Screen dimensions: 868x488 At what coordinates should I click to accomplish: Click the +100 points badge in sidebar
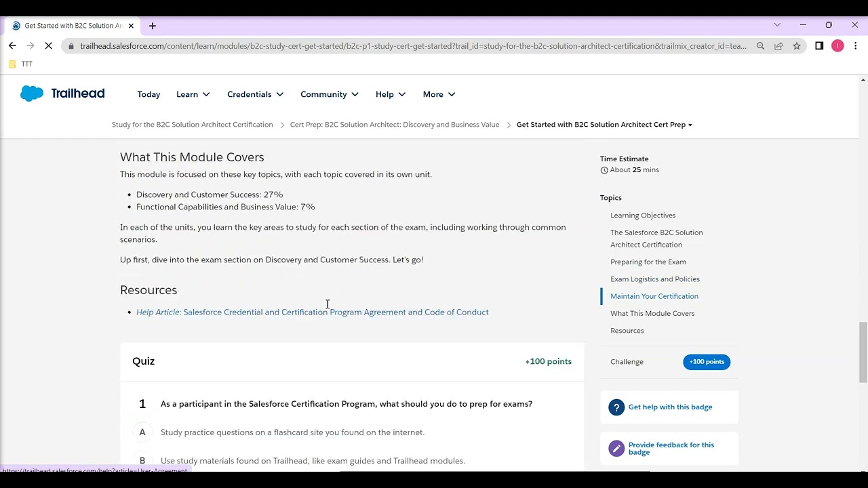pos(707,362)
